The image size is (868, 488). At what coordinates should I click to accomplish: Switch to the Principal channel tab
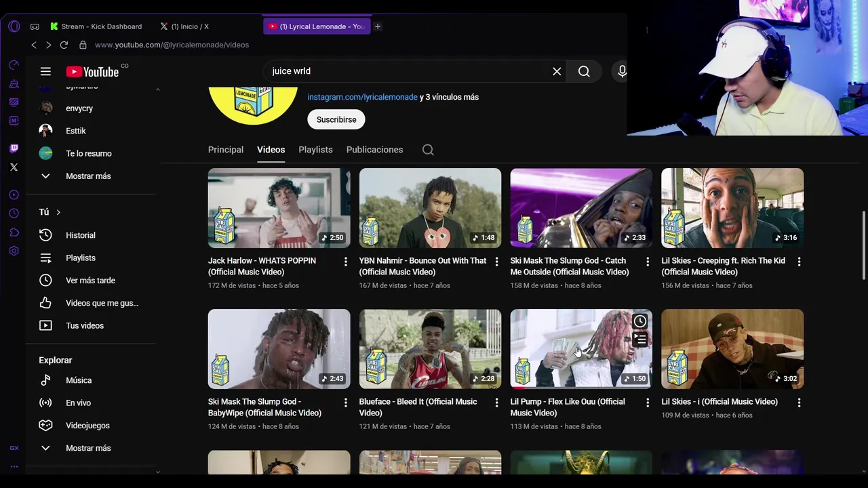click(226, 150)
